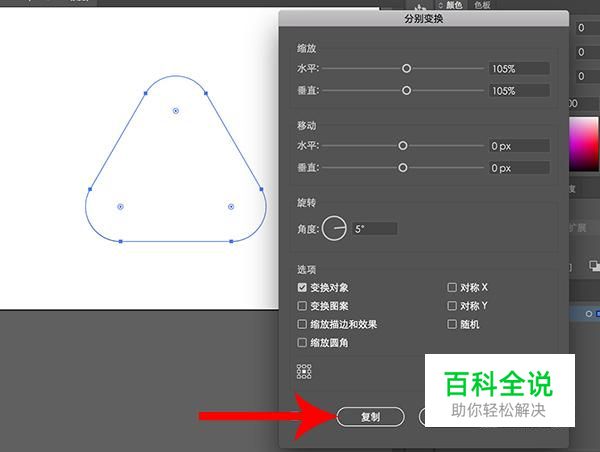Click the bottom-left corner widget of the triangle

[120, 207]
